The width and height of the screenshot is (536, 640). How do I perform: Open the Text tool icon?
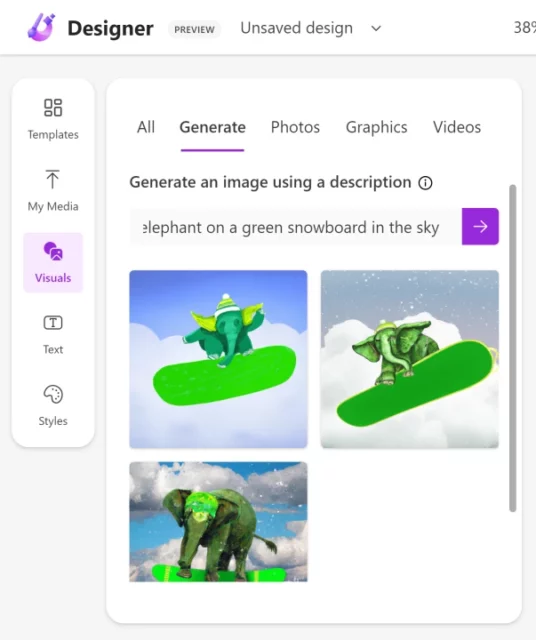[x=53, y=323]
